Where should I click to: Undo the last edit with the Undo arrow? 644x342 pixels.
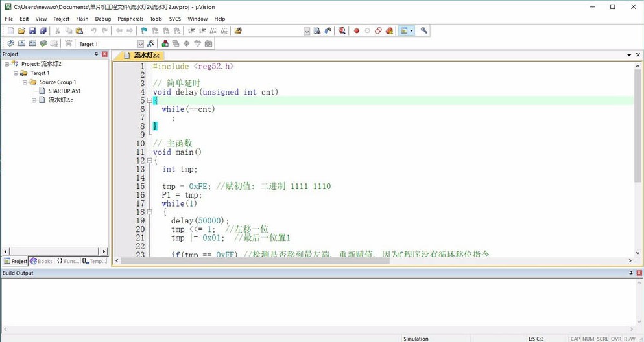93,30
